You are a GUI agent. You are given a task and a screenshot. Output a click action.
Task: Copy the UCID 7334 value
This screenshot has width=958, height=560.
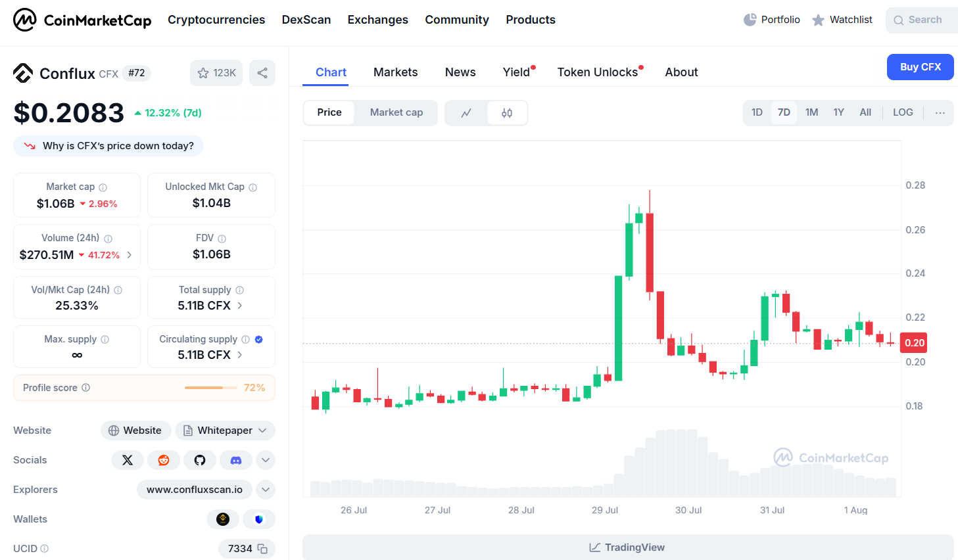(x=262, y=549)
